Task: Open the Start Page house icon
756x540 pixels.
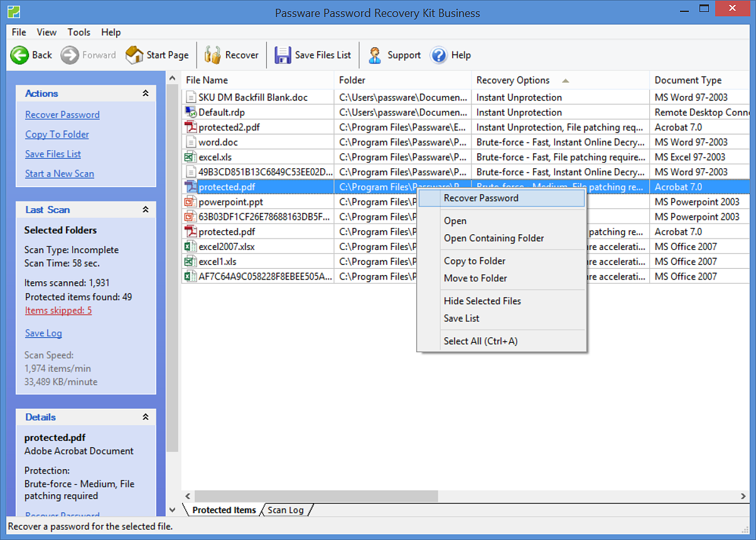Action: coord(134,55)
